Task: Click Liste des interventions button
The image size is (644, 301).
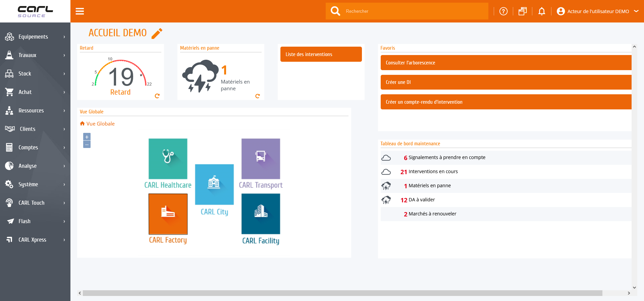Action: pyautogui.click(x=321, y=54)
